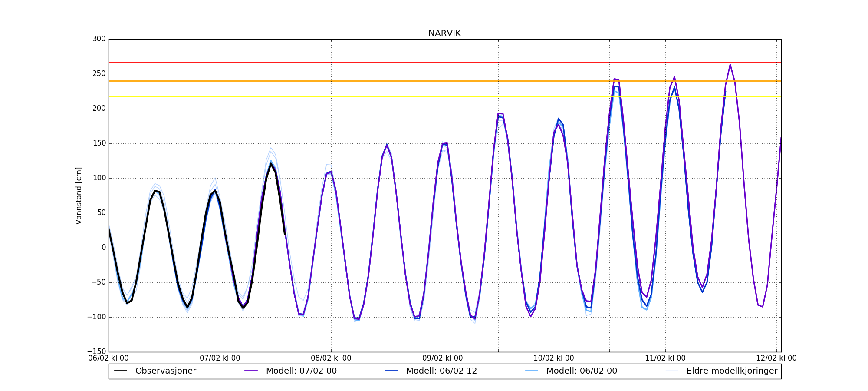Select the Modell: 07/02 00 legend text
The width and height of the screenshot is (868, 391).
[301, 371]
